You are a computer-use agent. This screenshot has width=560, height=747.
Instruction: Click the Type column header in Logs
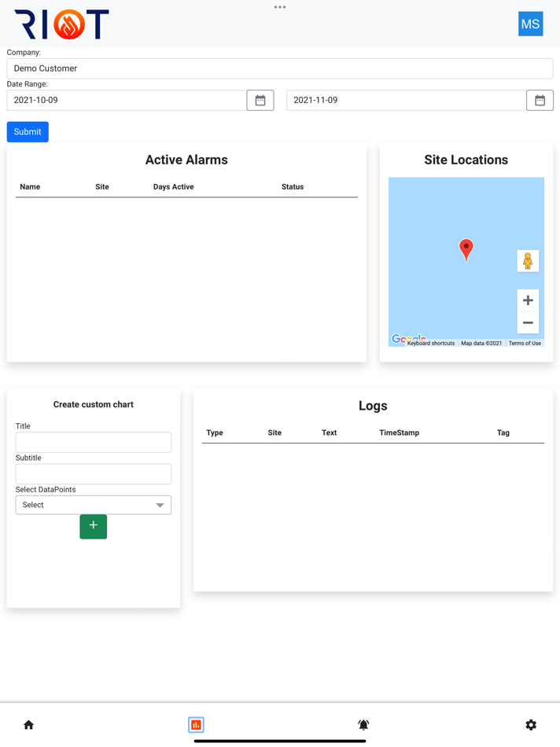(x=215, y=432)
